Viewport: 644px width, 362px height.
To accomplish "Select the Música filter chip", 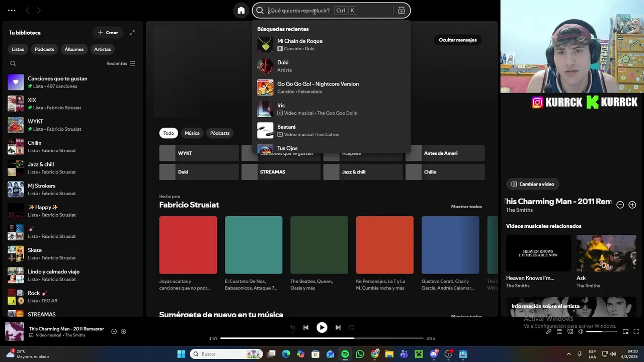I will click(x=192, y=133).
